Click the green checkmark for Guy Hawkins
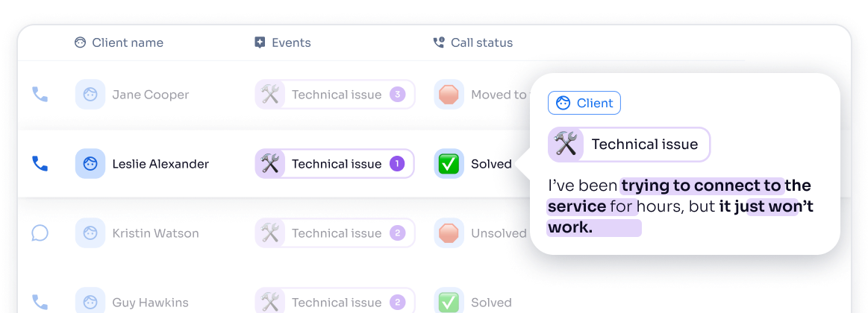The width and height of the screenshot is (868, 313). click(x=449, y=303)
